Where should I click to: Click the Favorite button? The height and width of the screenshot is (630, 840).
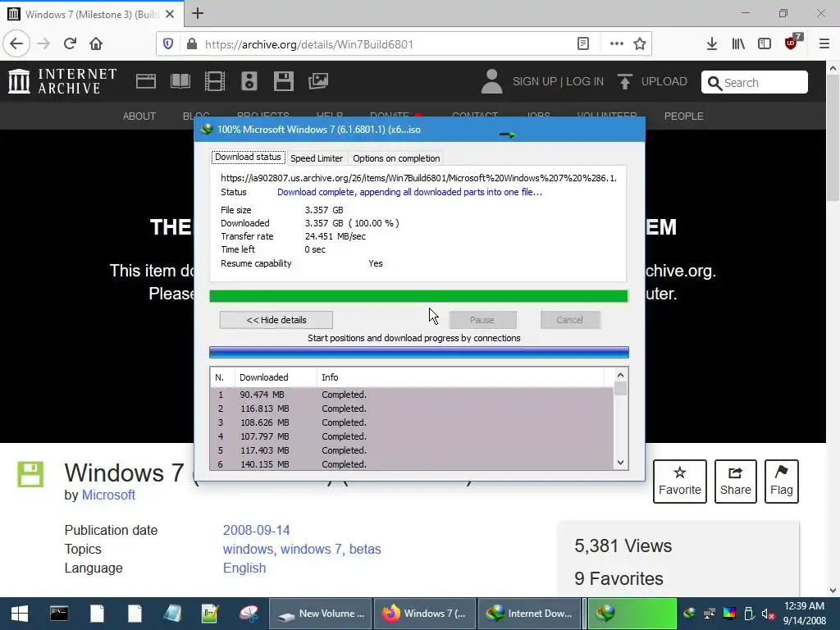coord(680,481)
